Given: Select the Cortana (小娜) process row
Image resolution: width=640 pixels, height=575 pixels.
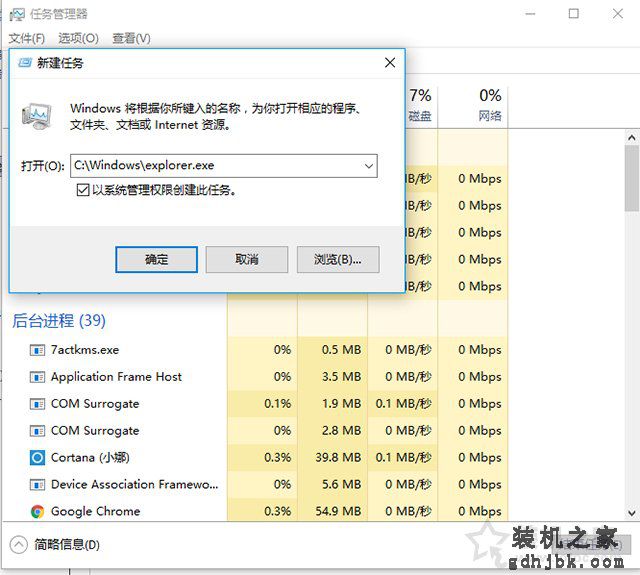Looking at the screenshot, I should coord(255,458).
